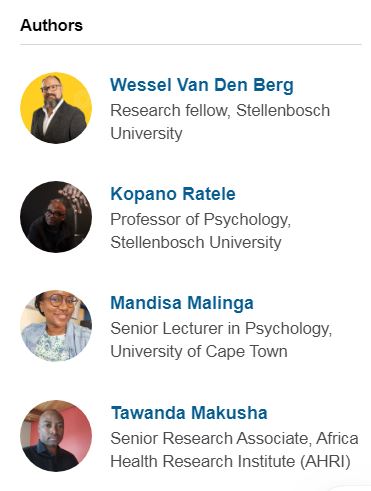The height and width of the screenshot is (491, 371).
Task: View Tawanda Makusha's avatar photo
Action: tap(56, 436)
